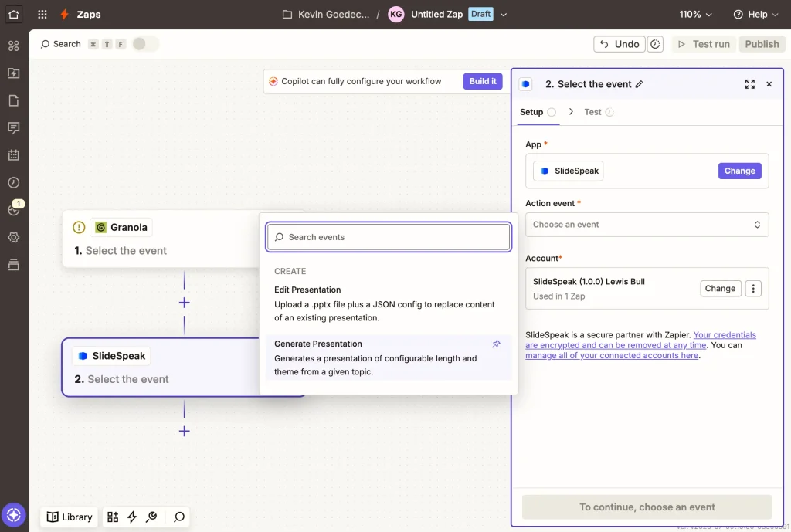Open the sidebar apps overview icon
The width and height of the screenshot is (791, 532).
click(14, 46)
